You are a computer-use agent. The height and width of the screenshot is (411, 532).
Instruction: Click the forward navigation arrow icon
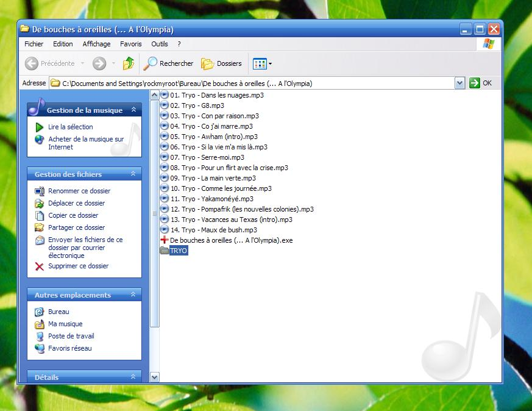point(99,63)
